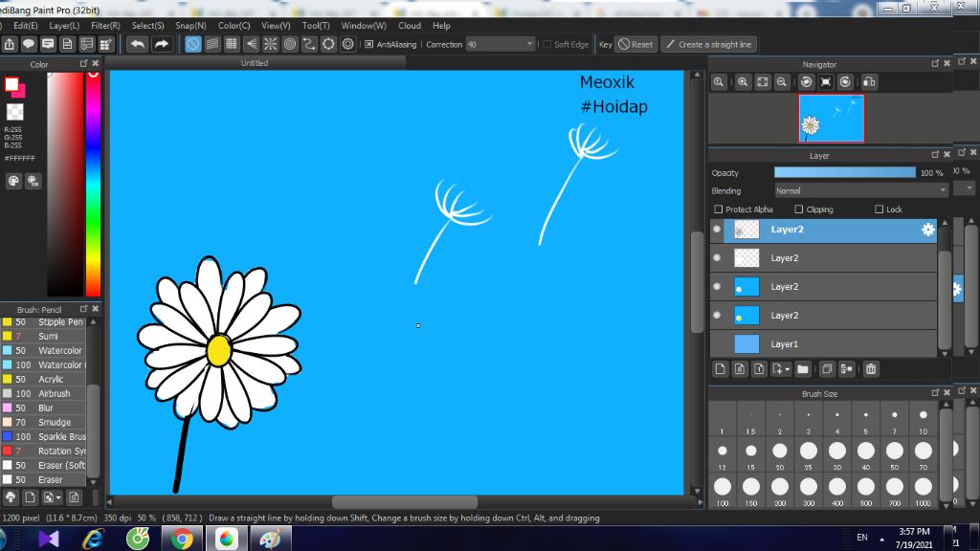The width and height of the screenshot is (980, 551).
Task: Open the Edit(E) menu
Action: pyautogui.click(x=26, y=26)
